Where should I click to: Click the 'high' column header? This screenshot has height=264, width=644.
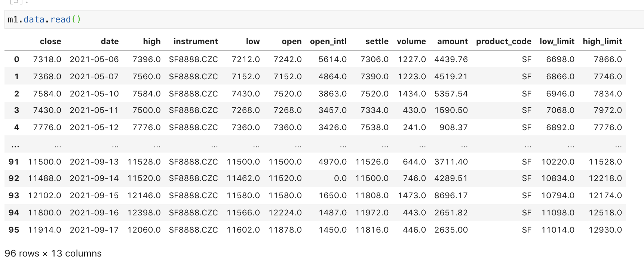click(x=151, y=42)
